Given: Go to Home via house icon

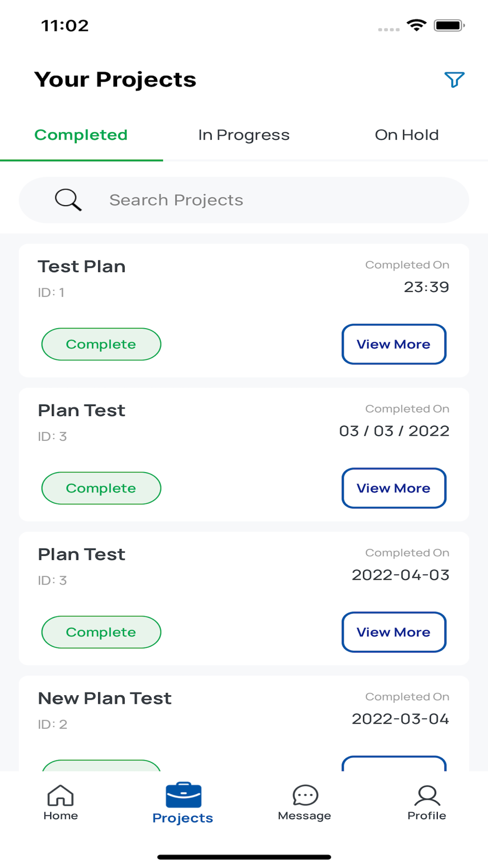Looking at the screenshot, I should [x=61, y=796].
